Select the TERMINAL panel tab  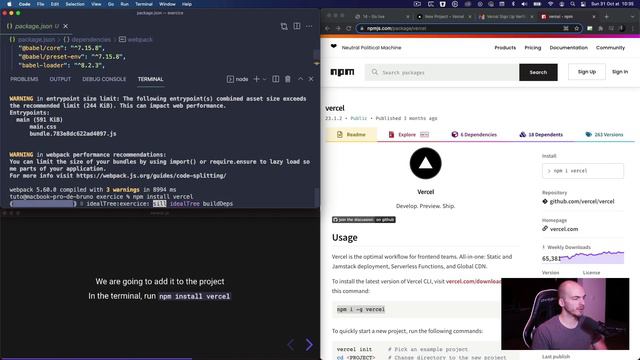click(x=150, y=79)
